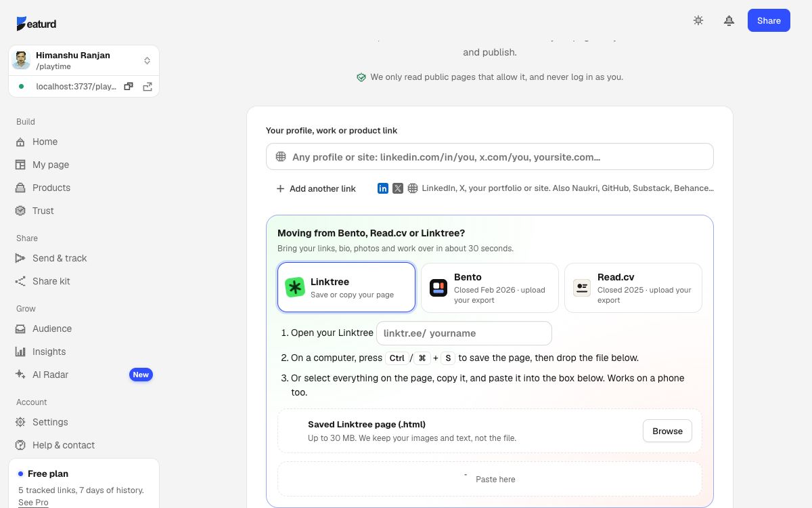
Task: Click the Insights bar chart icon
Action: [x=20, y=352]
